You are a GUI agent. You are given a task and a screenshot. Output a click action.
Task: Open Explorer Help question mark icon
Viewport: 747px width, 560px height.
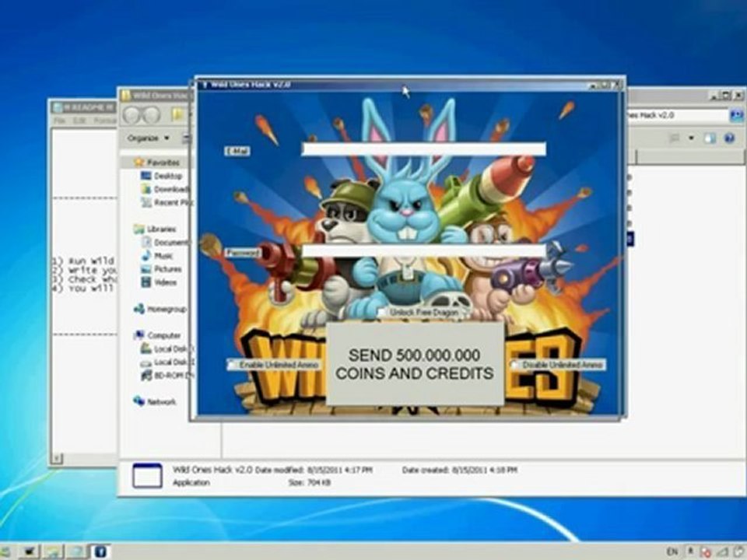coord(729,138)
